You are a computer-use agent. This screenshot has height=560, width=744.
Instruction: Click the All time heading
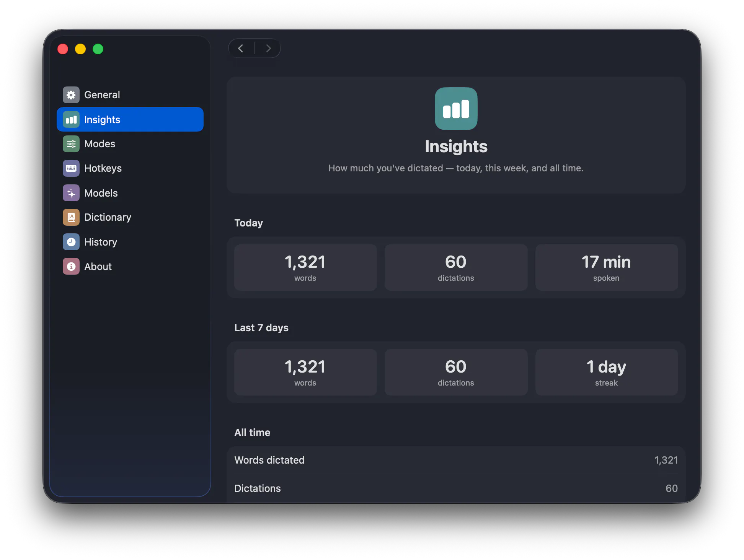252,433
